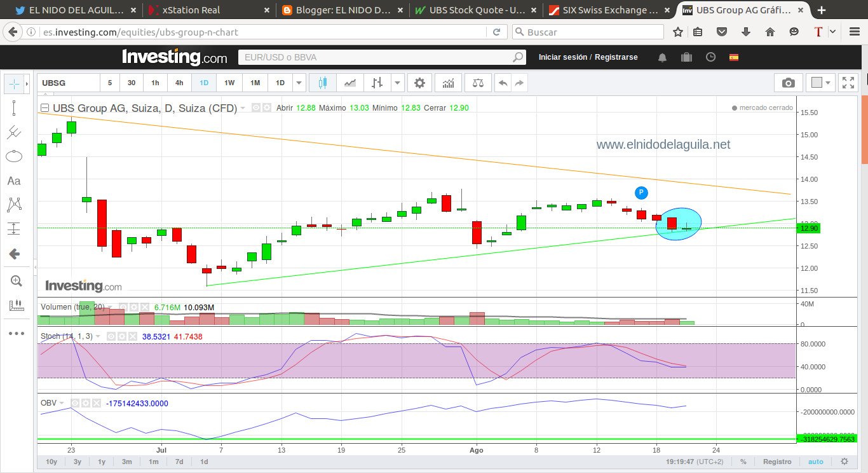Switch to UBS Stock Quote browser tab
Image resolution: width=868 pixels, height=473 pixels.
[x=475, y=10]
